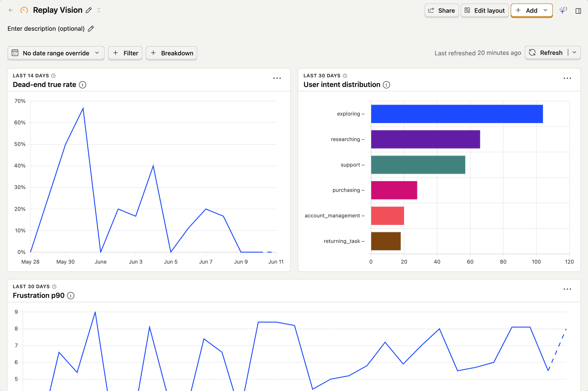588x391 pixels.
Task: Add a Filter to the dashboard
Action: 125,53
